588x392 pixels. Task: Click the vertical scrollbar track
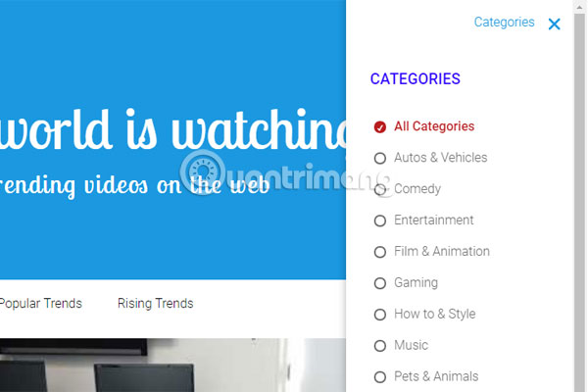580,203
